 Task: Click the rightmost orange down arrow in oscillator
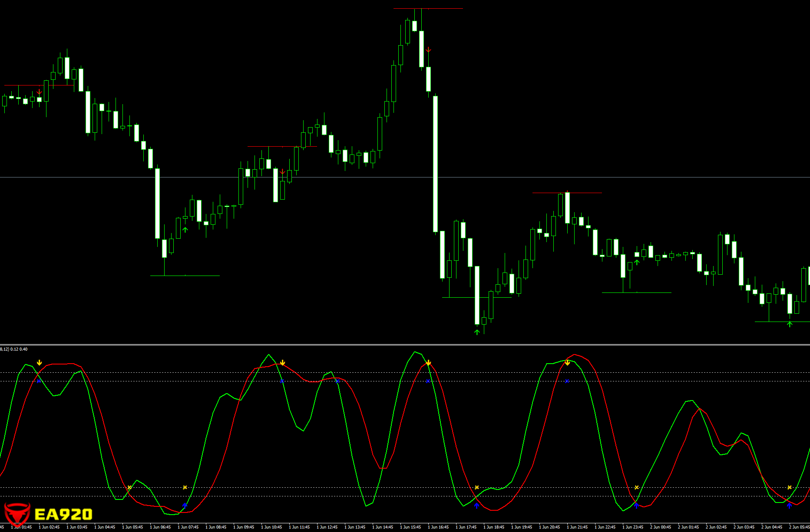click(x=567, y=362)
